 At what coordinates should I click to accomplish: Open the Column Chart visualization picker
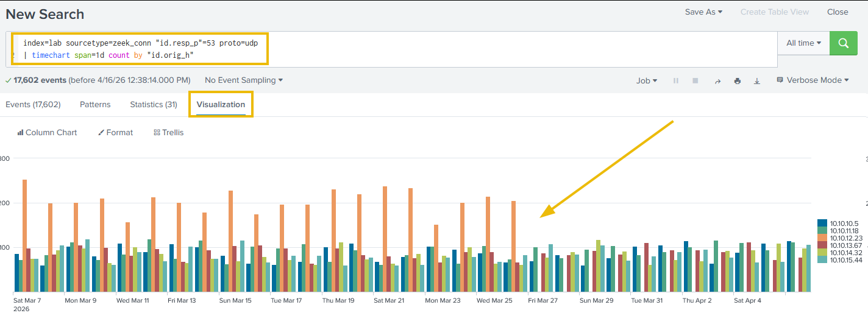click(x=47, y=132)
